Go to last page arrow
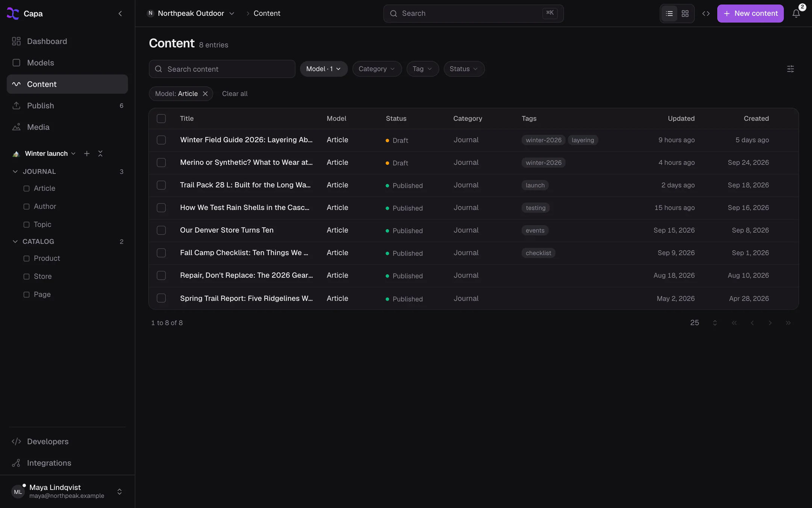This screenshot has width=812, height=508. coord(788,323)
